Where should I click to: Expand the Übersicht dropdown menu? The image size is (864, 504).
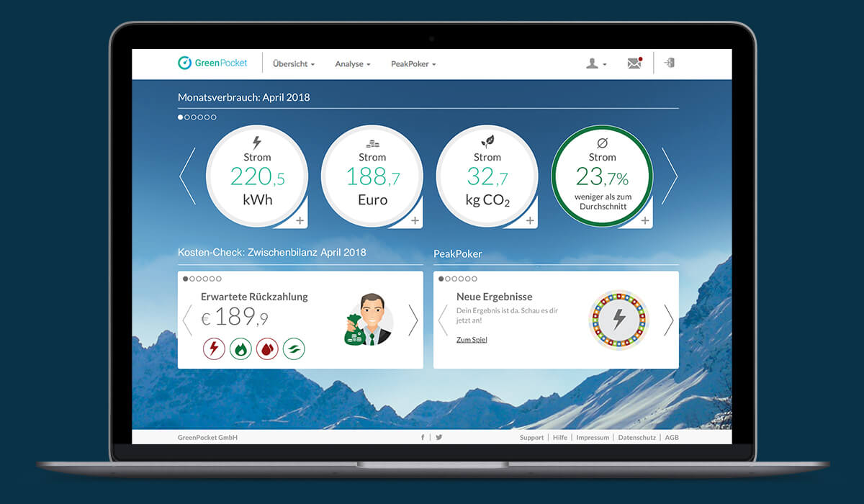pyautogui.click(x=294, y=64)
